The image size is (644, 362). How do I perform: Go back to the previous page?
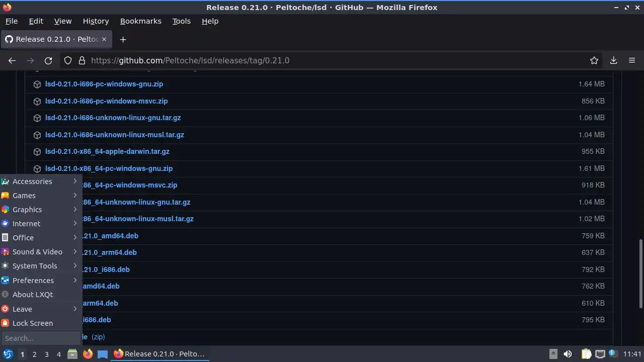(x=12, y=60)
